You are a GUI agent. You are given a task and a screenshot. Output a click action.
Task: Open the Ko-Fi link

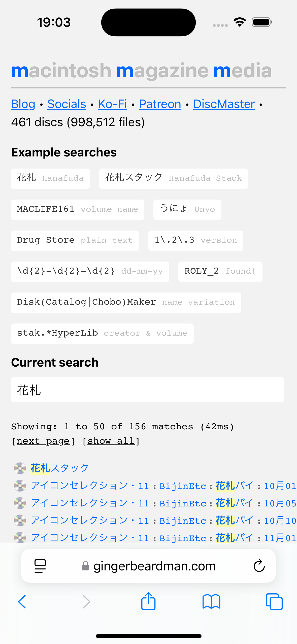tap(112, 104)
